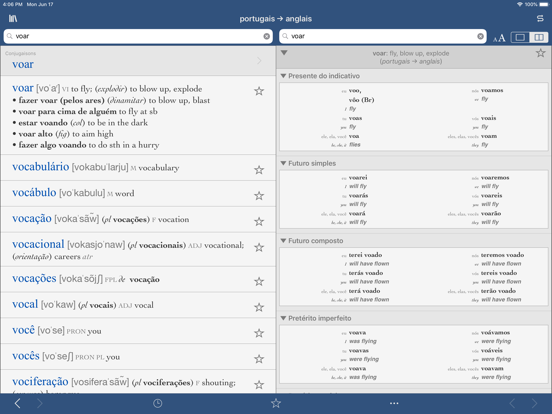The width and height of the screenshot is (552, 414).
Task: Star the vocação entry
Action: (x=259, y=221)
